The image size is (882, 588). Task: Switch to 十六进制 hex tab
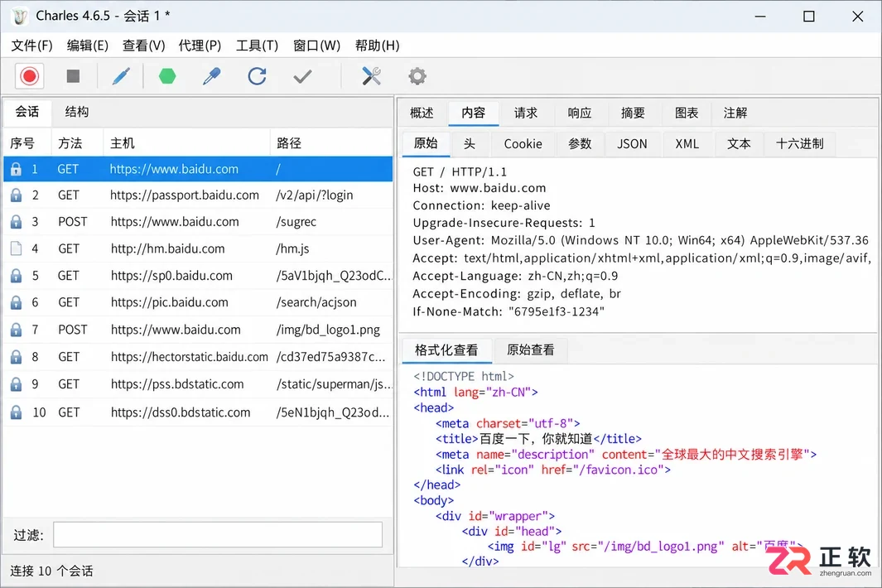tap(800, 144)
